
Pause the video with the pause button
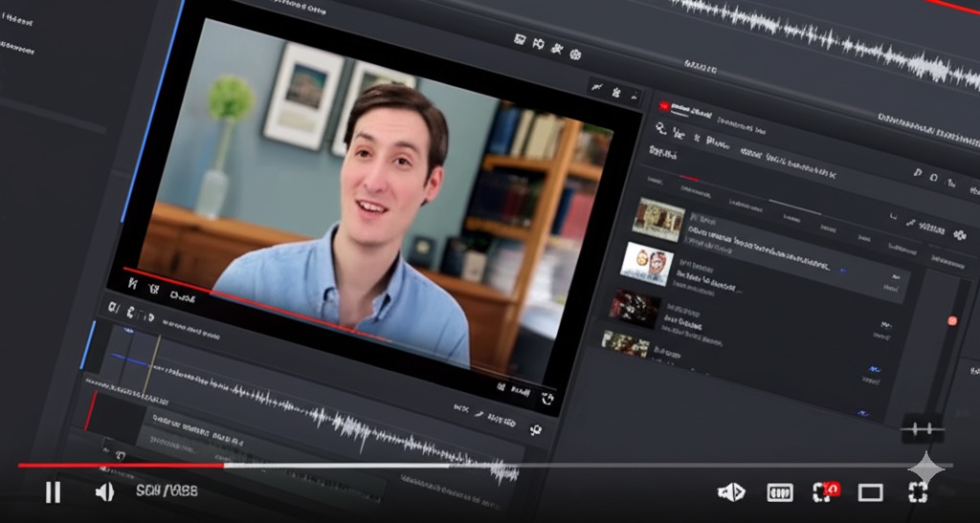click(54, 492)
